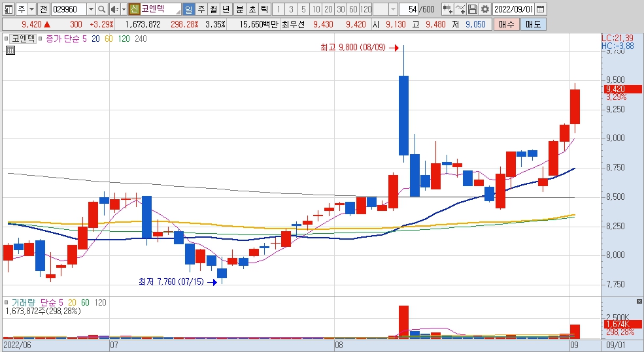Choose the 60 interval button
The height and width of the screenshot is (352, 644).
[353, 9]
